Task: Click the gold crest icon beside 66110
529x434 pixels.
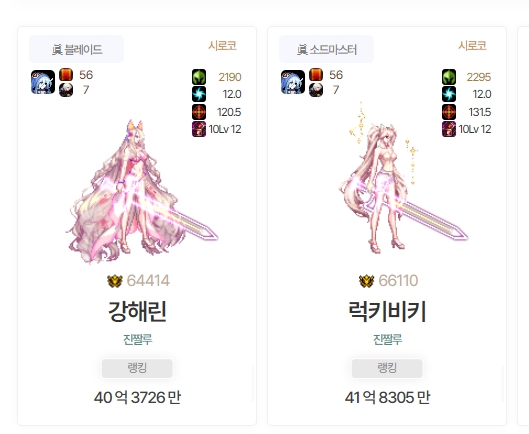Action: [x=366, y=281]
